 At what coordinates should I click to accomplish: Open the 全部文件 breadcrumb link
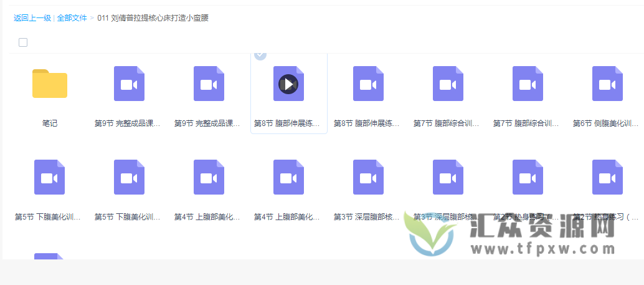[x=72, y=18]
